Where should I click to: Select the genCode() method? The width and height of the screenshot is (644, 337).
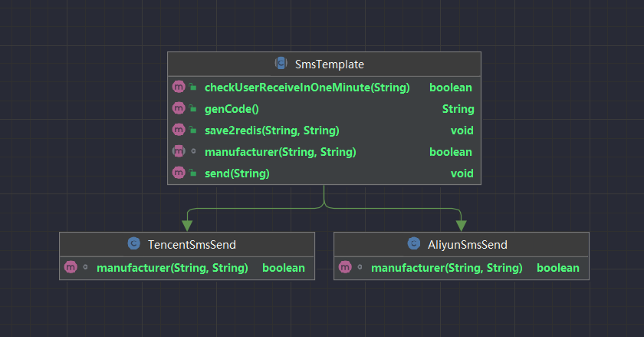pos(232,109)
